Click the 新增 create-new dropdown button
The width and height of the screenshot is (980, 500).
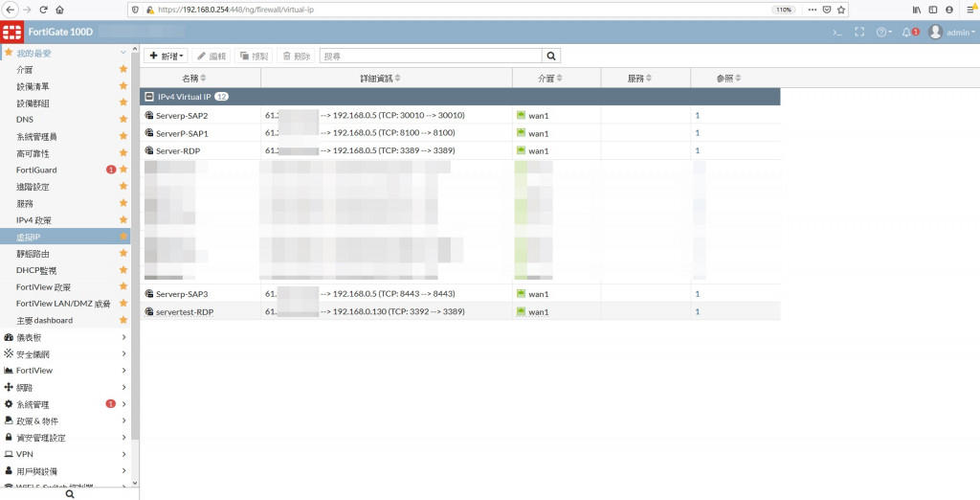pyautogui.click(x=166, y=56)
